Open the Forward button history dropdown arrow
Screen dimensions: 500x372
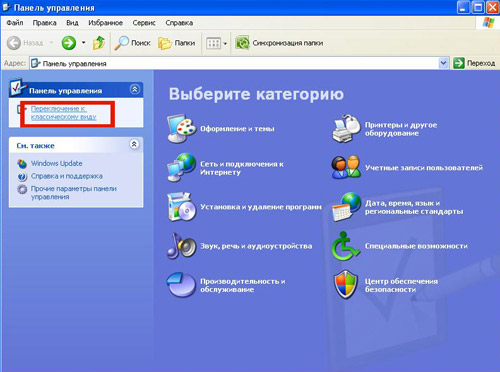[83, 43]
